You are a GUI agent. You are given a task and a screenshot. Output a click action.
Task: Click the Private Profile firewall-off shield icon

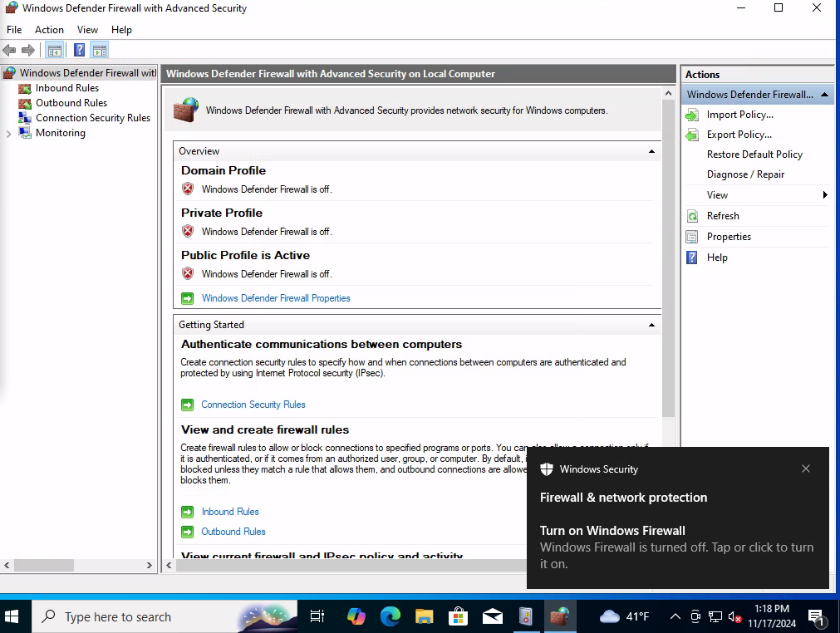pyautogui.click(x=188, y=231)
